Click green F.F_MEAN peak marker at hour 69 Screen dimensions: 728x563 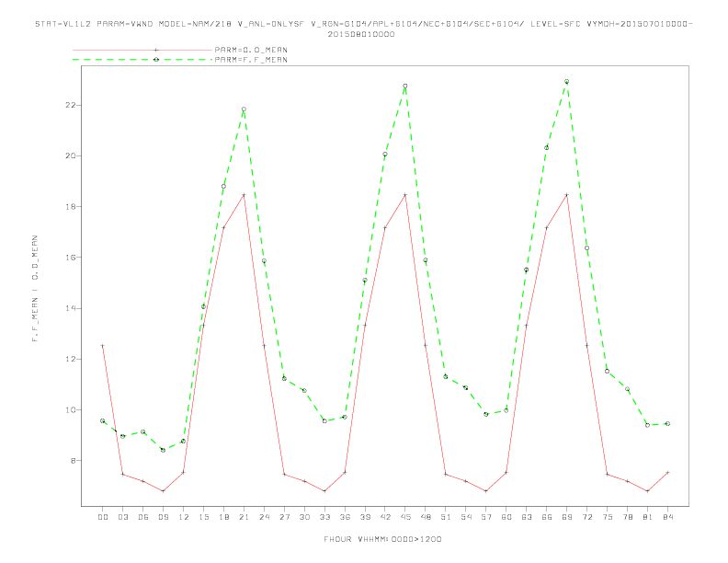567,81
